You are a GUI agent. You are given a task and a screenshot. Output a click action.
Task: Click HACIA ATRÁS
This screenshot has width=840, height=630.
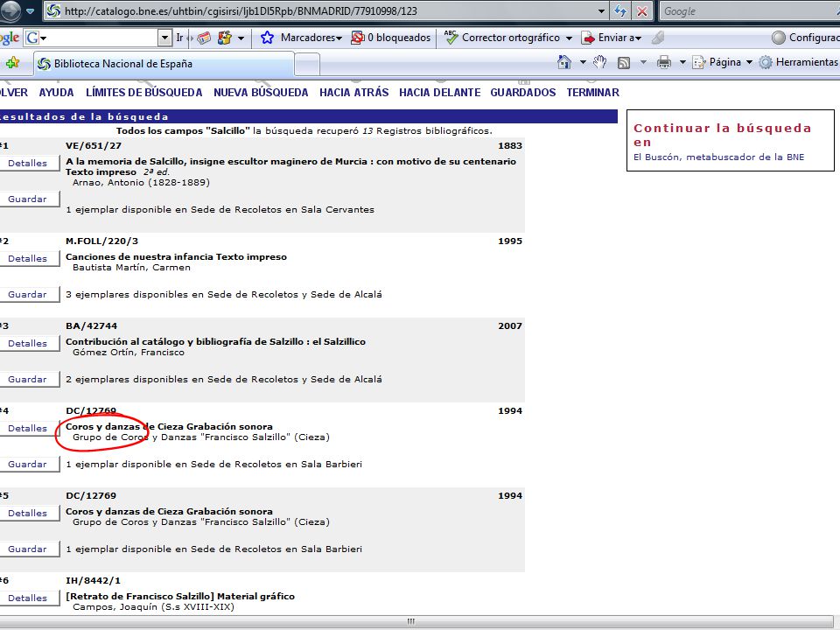pos(354,92)
